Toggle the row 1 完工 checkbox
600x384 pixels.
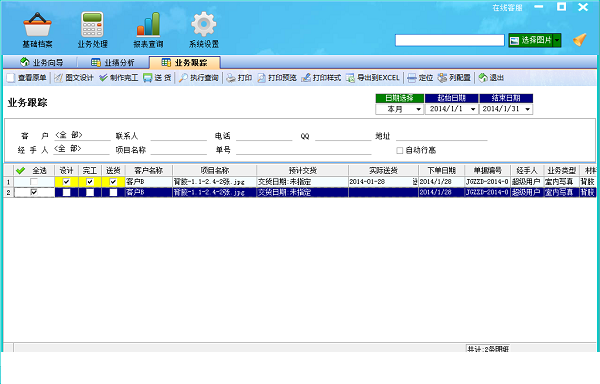tap(90, 182)
